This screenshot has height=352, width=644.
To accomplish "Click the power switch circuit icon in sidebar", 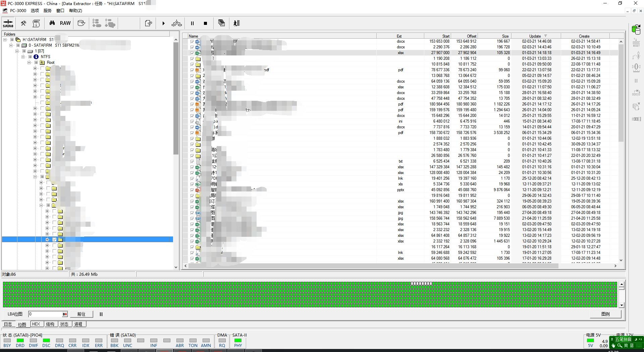I will click(x=636, y=55).
